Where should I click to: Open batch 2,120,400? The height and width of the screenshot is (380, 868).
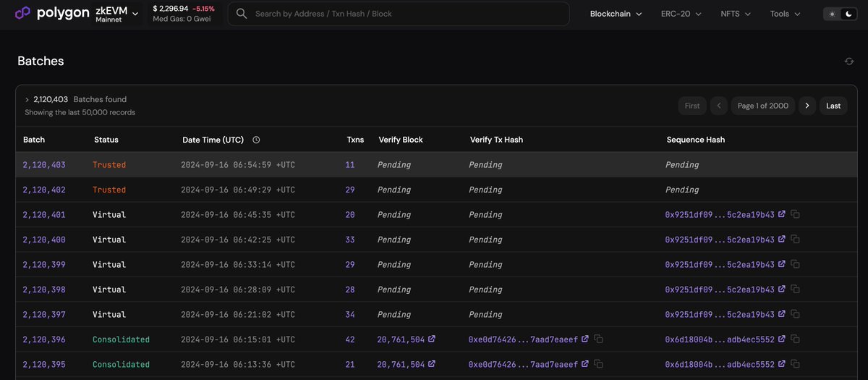click(x=44, y=240)
